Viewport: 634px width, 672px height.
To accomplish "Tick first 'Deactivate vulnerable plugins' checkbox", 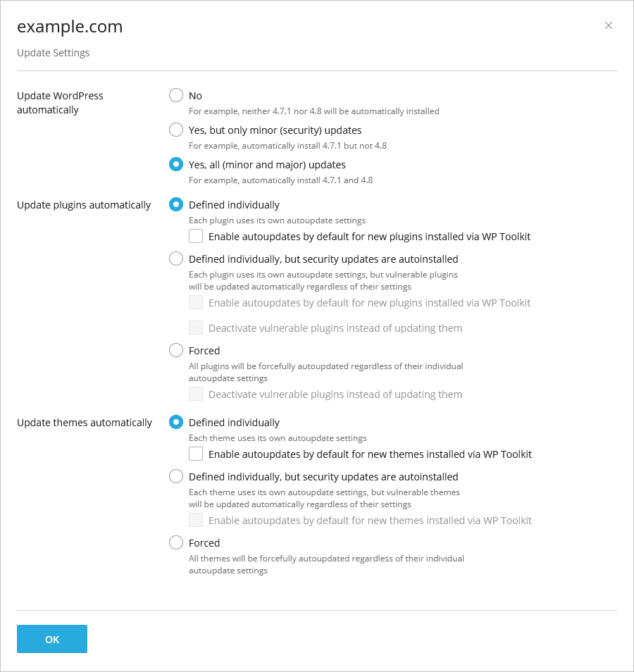I will [196, 328].
